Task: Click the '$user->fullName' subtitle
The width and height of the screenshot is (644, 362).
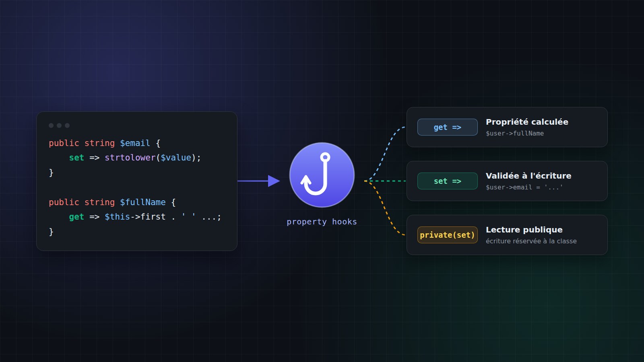Action: [x=515, y=134]
